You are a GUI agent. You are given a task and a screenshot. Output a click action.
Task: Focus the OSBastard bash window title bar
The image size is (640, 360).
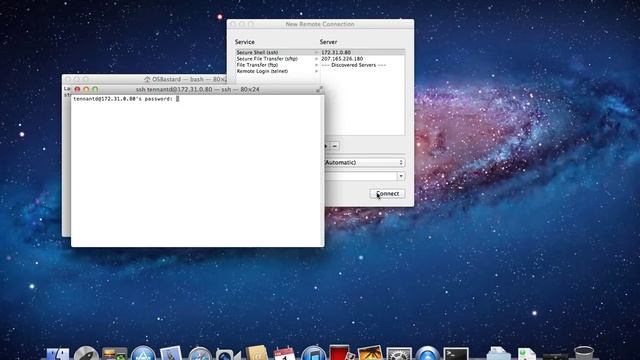(x=144, y=79)
